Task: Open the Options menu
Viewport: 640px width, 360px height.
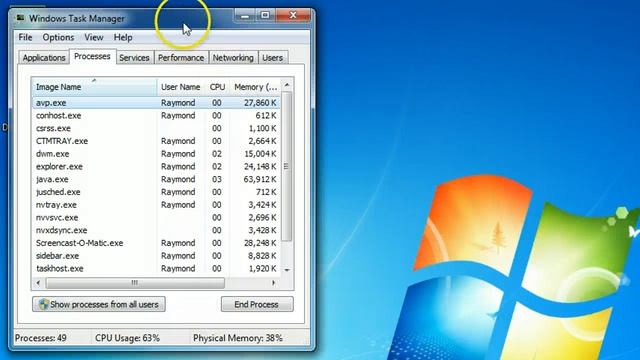Action: pyautogui.click(x=58, y=38)
